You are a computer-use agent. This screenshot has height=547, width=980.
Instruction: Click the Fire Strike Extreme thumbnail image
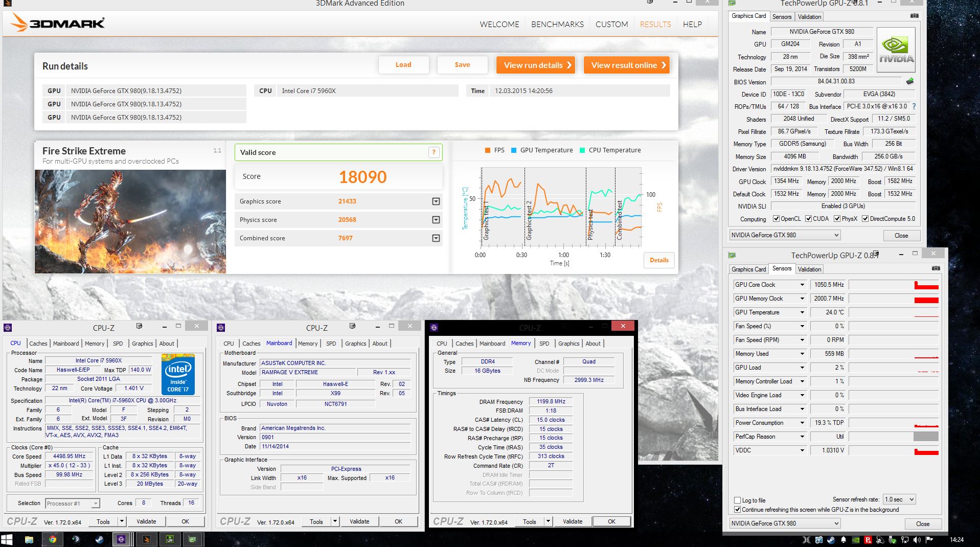130,221
